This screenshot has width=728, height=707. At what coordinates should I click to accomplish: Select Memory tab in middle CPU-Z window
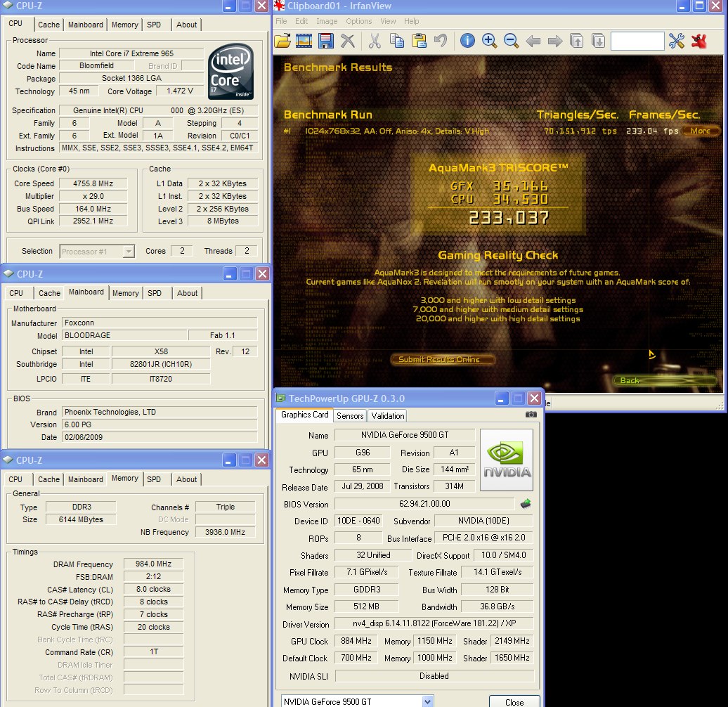(125, 293)
